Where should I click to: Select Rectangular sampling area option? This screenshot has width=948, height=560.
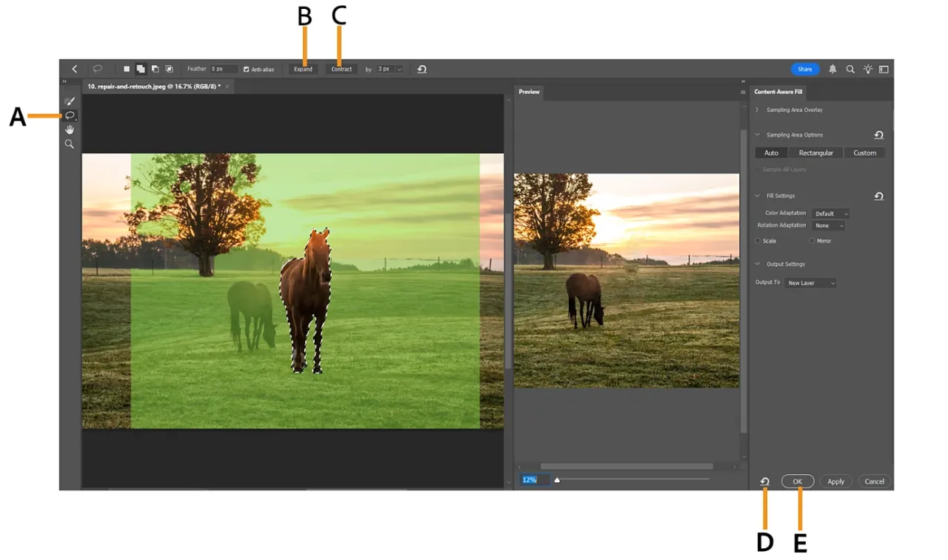coord(815,153)
